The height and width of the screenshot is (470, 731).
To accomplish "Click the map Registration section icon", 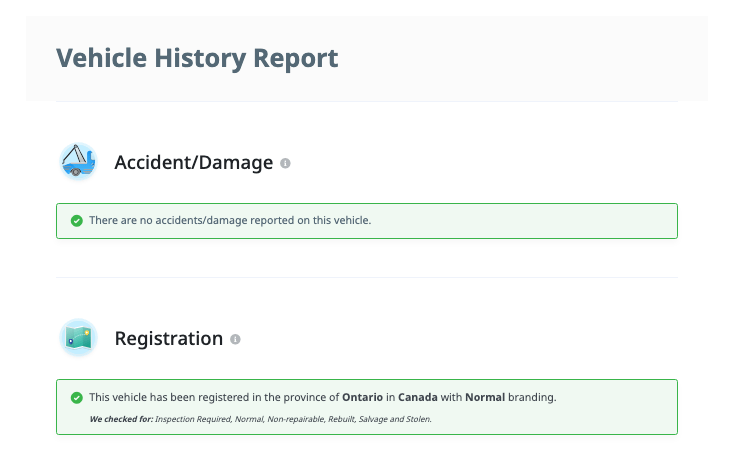I will (78, 338).
